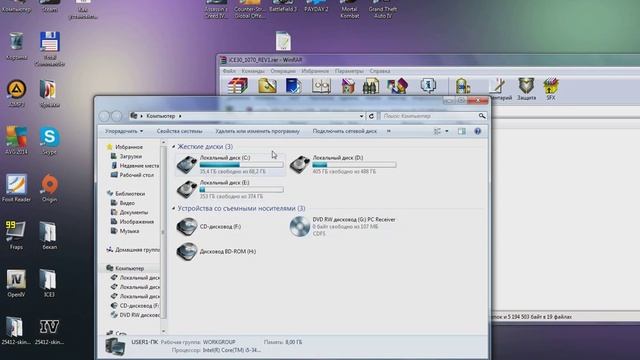Click the Test archive icon in WinRAR
This screenshot has width=640, height=360.
293,86
